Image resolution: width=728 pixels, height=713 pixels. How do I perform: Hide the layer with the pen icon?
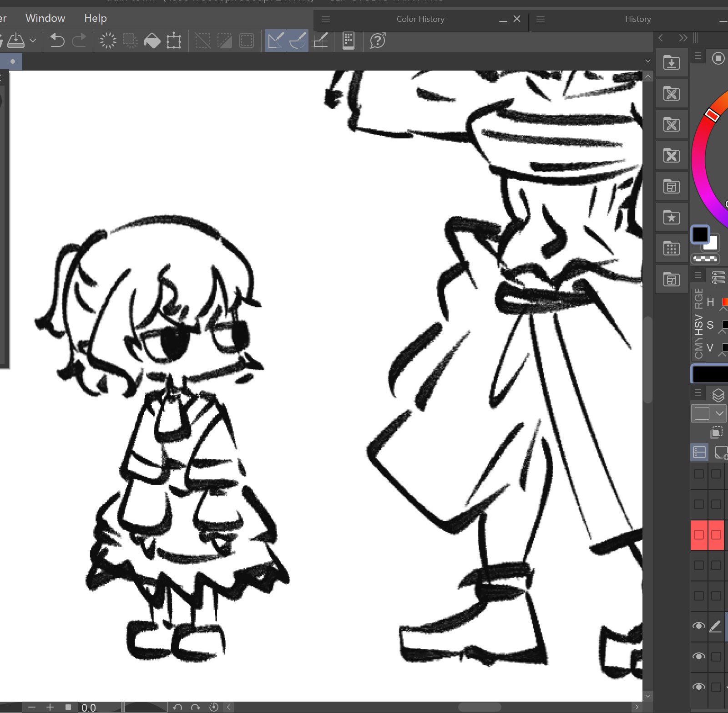(x=699, y=626)
